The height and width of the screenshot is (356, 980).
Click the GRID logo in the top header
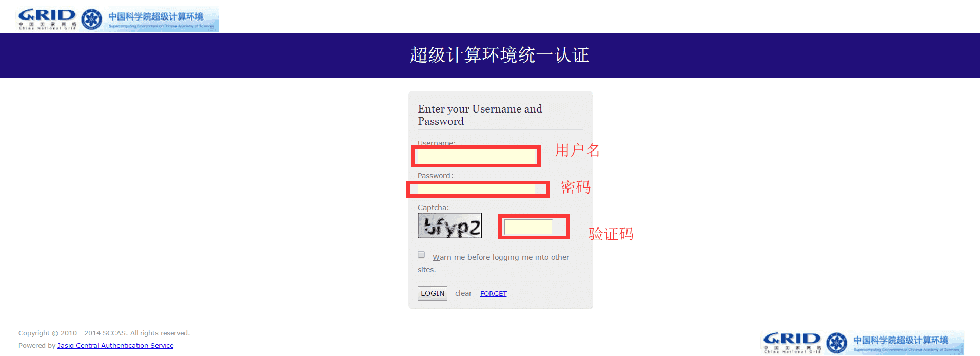pos(47,20)
